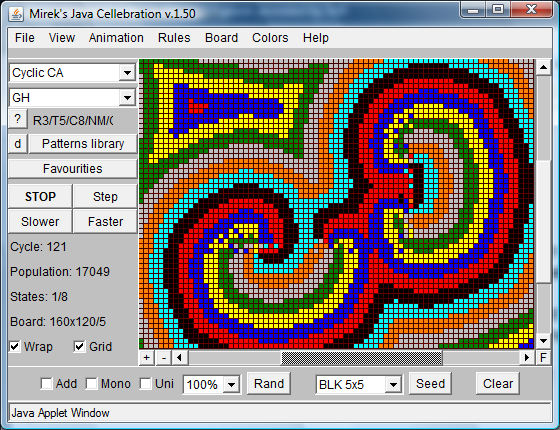Click the small d description button
Screen dimensions: 560x430
pos(18,144)
